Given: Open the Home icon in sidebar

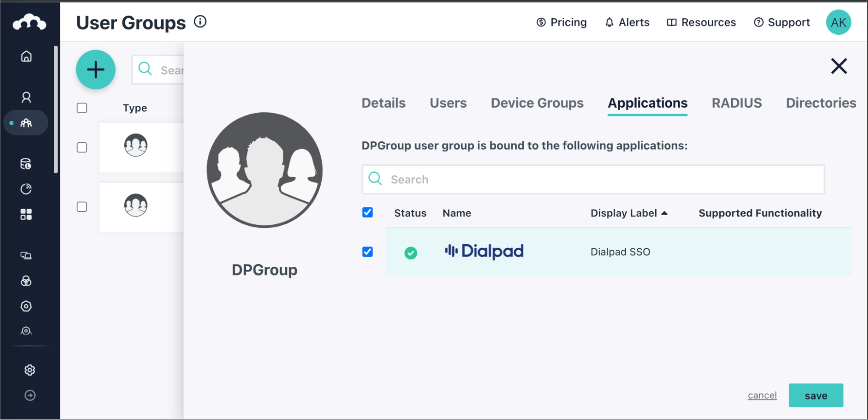Looking at the screenshot, I should (x=26, y=56).
